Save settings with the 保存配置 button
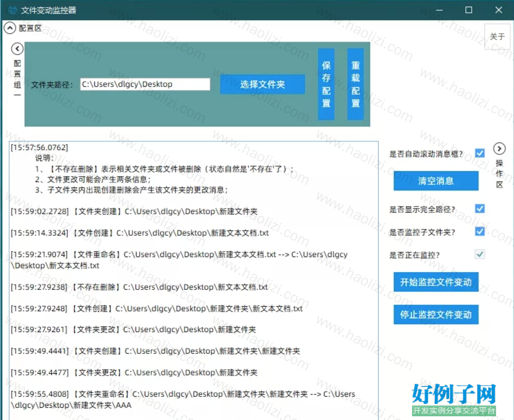The image size is (514, 420). point(326,84)
